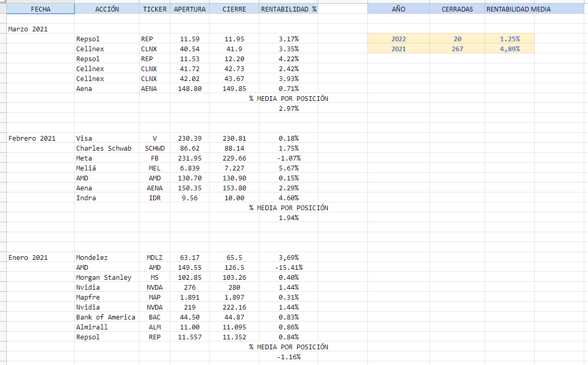Click the 0.71% return cell

tap(289, 88)
